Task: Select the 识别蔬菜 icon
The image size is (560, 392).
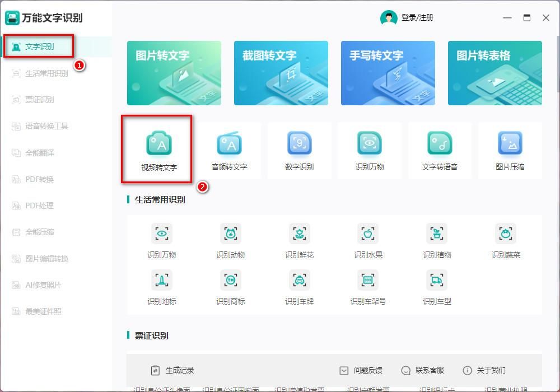Action: (x=506, y=241)
